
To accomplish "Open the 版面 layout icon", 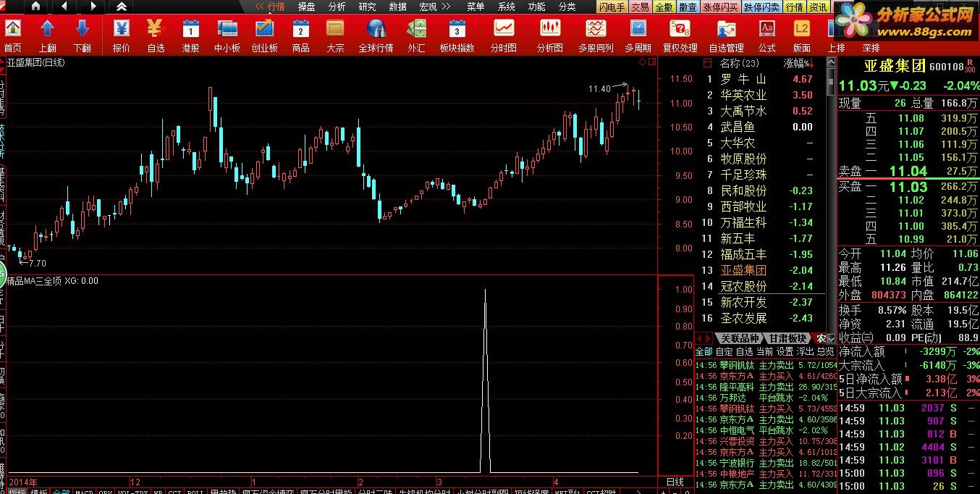I will pos(801,36).
